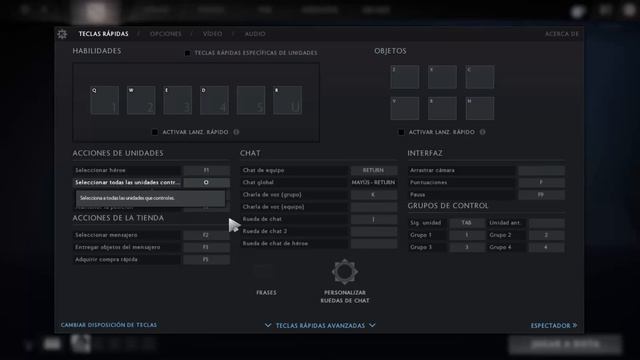Click empty binding for Rueda de chat 2

pyautogui.click(x=373, y=231)
